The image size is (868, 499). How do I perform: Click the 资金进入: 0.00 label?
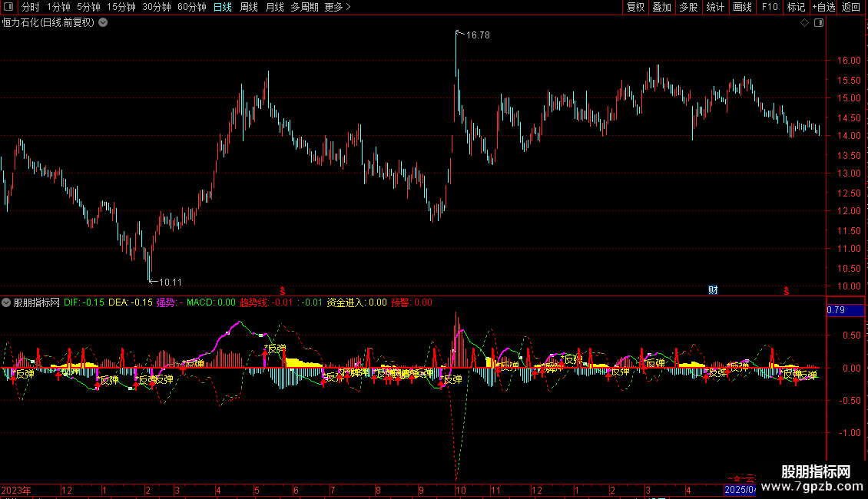pyautogui.click(x=356, y=302)
